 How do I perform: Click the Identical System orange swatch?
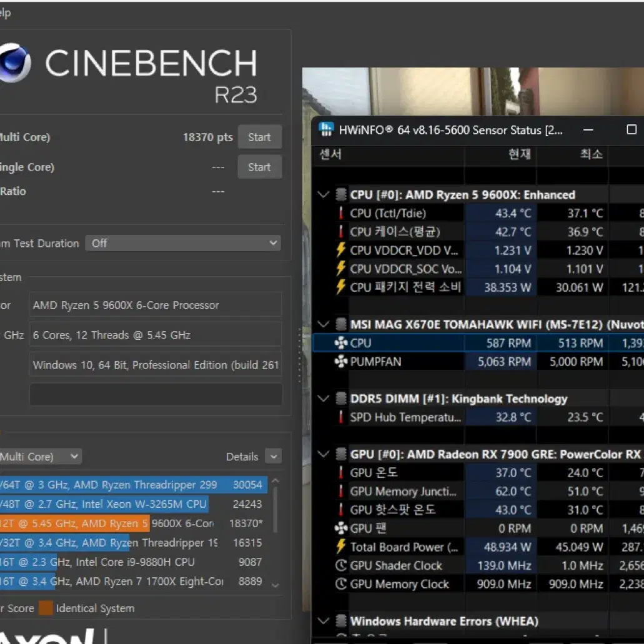click(x=46, y=608)
